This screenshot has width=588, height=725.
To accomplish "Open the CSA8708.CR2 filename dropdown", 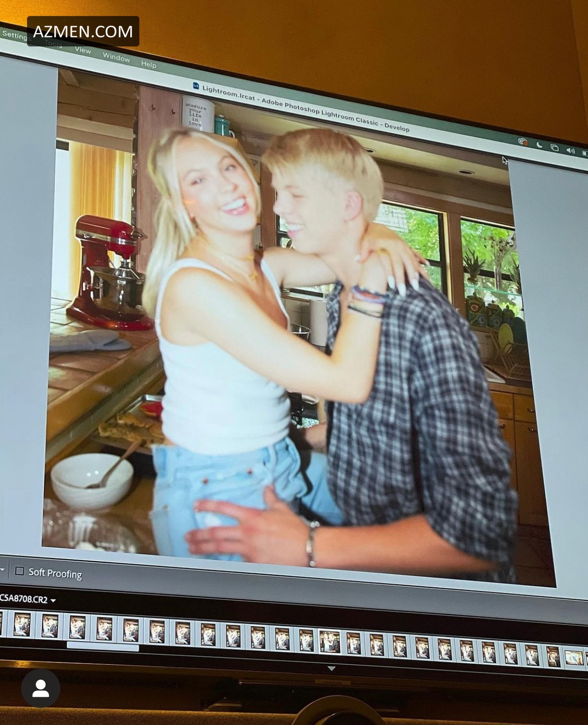I will [53, 600].
